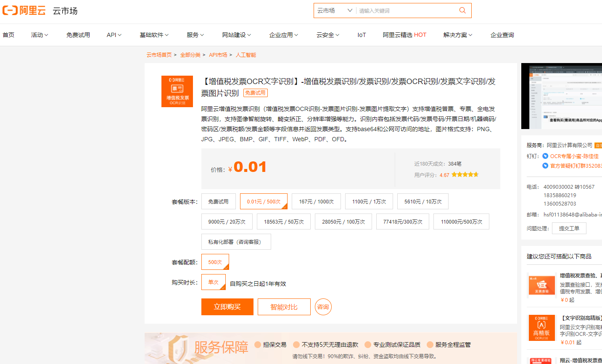602x364 pixels.
Task: Open 阿里云精选 HOT nav item
Action: (404, 35)
